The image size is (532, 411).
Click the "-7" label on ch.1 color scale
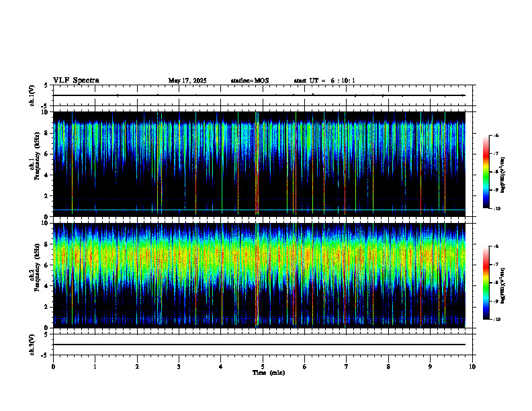[x=496, y=154]
